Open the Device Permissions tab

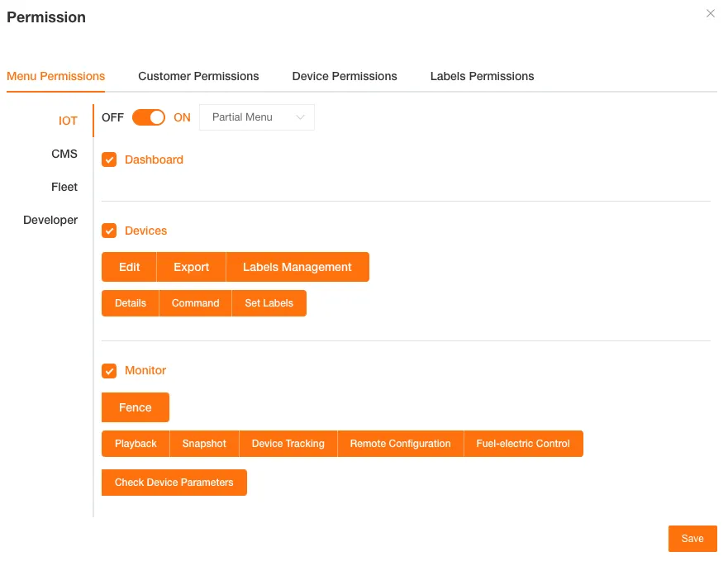tap(345, 76)
